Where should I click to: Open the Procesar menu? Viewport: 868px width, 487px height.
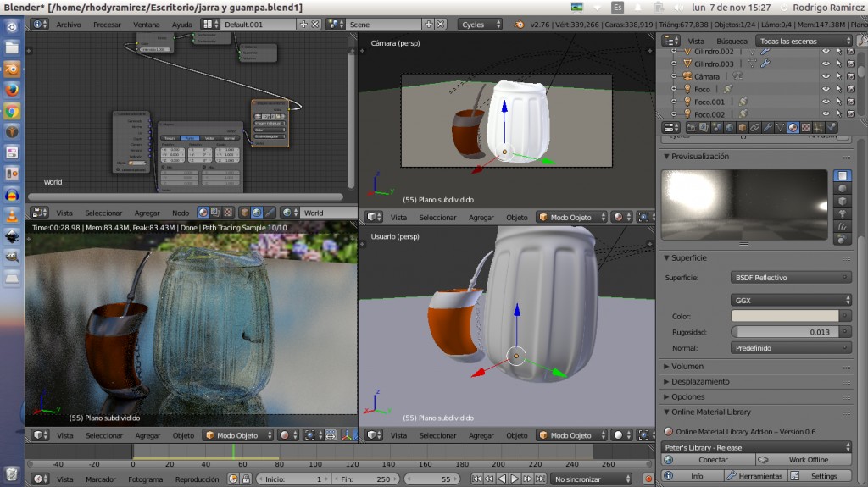pos(107,25)
